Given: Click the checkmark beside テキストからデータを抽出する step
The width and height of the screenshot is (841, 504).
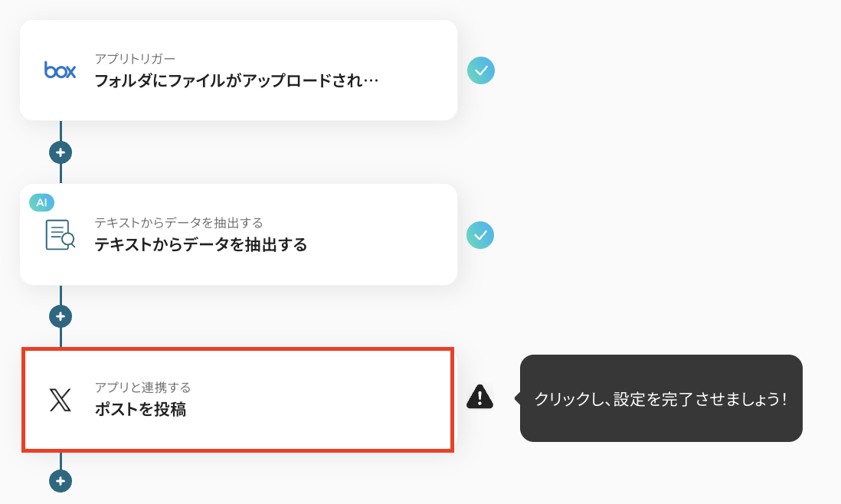Looking at the screenshot, I should click(x=480, y=235).
